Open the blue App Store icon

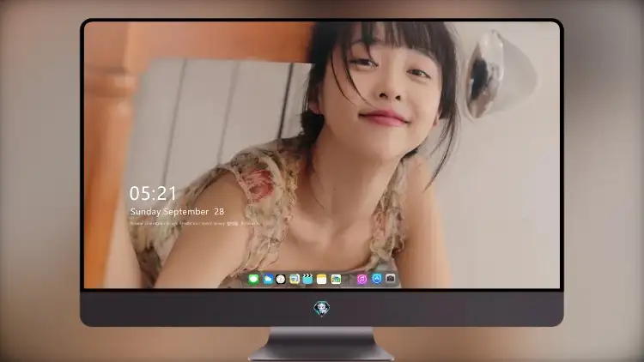(x=377, y=279)
